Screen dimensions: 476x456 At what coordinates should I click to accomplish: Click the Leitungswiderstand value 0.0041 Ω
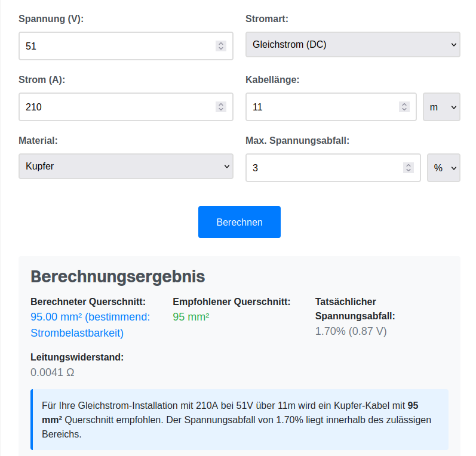pyautogui.click(x=53, y=372)
